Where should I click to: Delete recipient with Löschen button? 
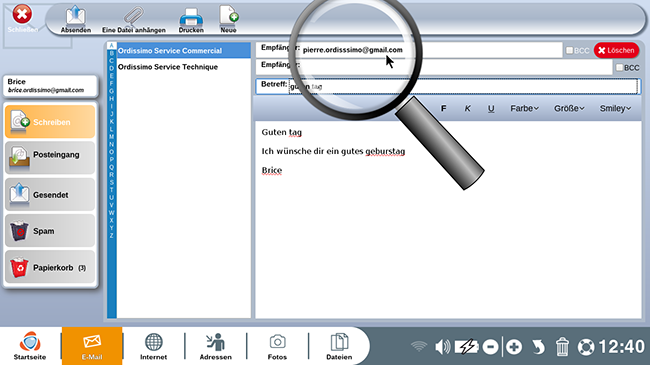tap(616, 50)
